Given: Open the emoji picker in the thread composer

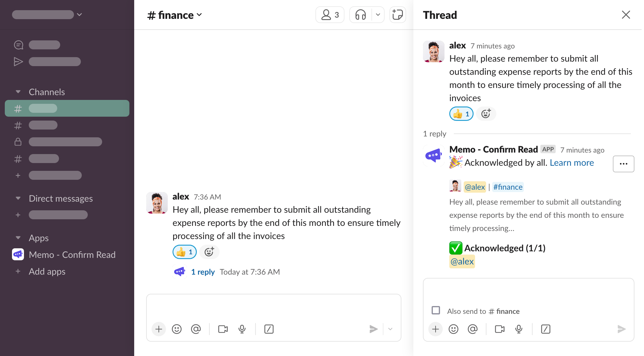Looking at the screenshot, I should [453, 329].
